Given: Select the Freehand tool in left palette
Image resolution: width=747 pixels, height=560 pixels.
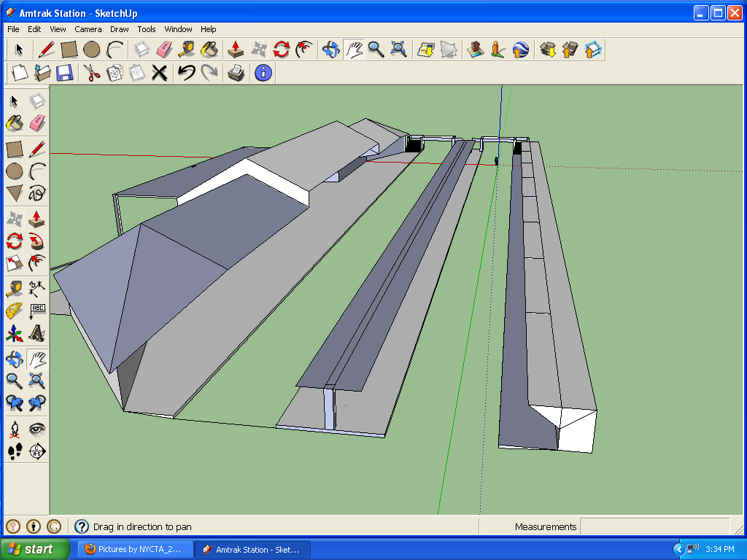Looking at the screenshot, I should tap(37, 193).
